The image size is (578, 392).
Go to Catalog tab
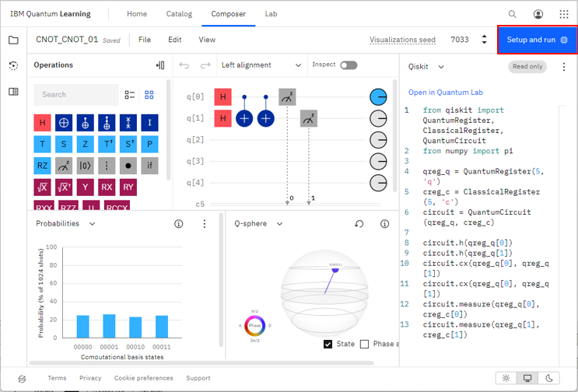tap(179, 14)
